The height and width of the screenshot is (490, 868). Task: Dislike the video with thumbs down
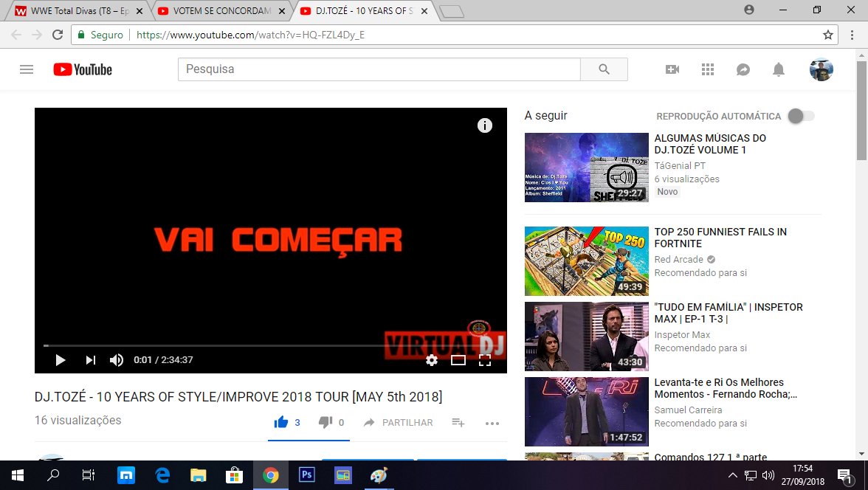325,422
